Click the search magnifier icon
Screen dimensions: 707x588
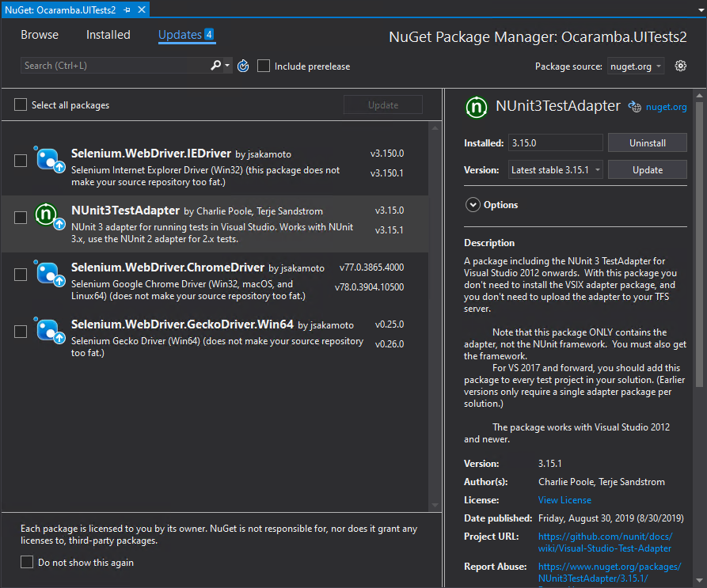point(216,66)
